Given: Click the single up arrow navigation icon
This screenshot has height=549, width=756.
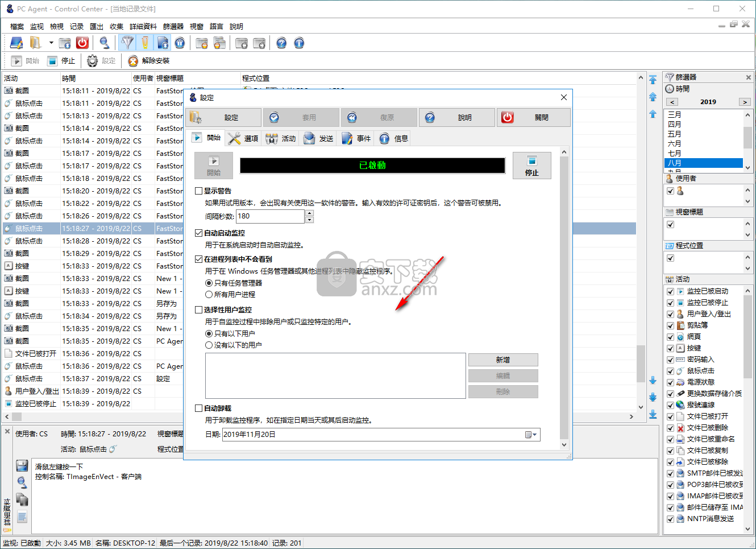Looking at the screenshot, I should (653, 114).
